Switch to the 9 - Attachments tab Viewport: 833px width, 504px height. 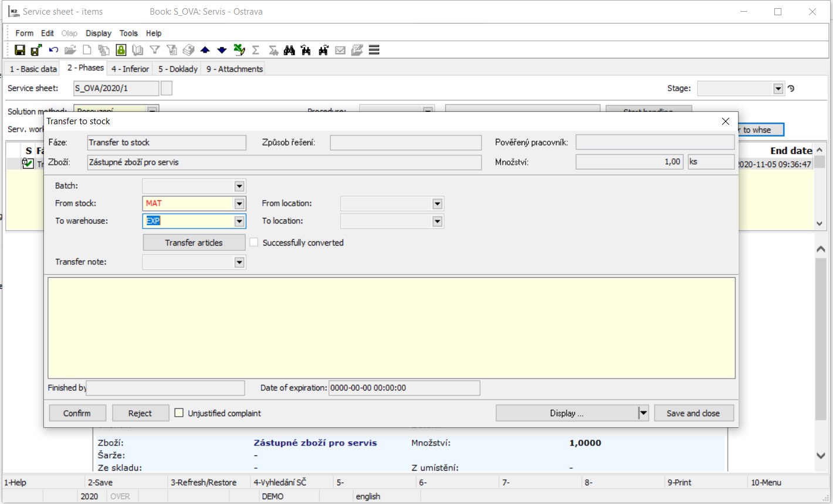coord(234,69)
